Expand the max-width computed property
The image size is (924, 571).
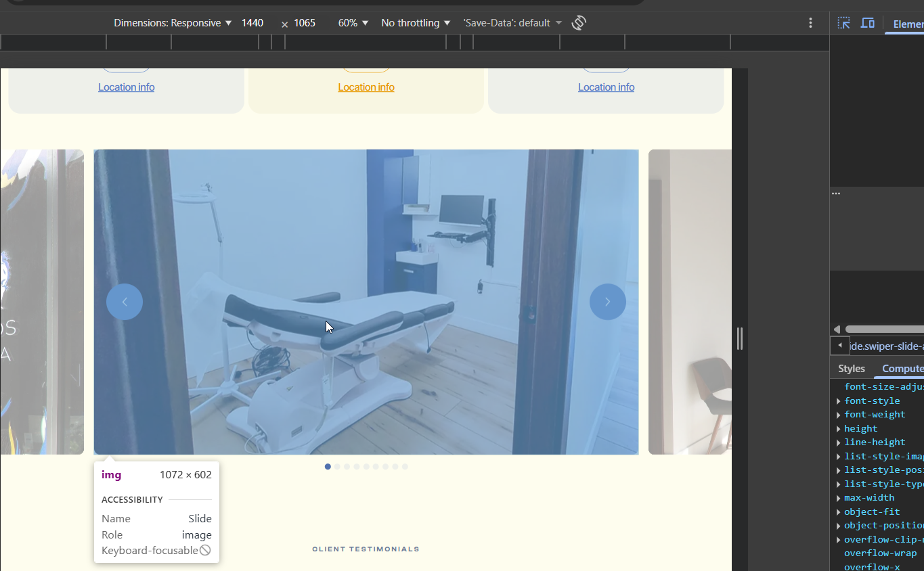point(839,498)
